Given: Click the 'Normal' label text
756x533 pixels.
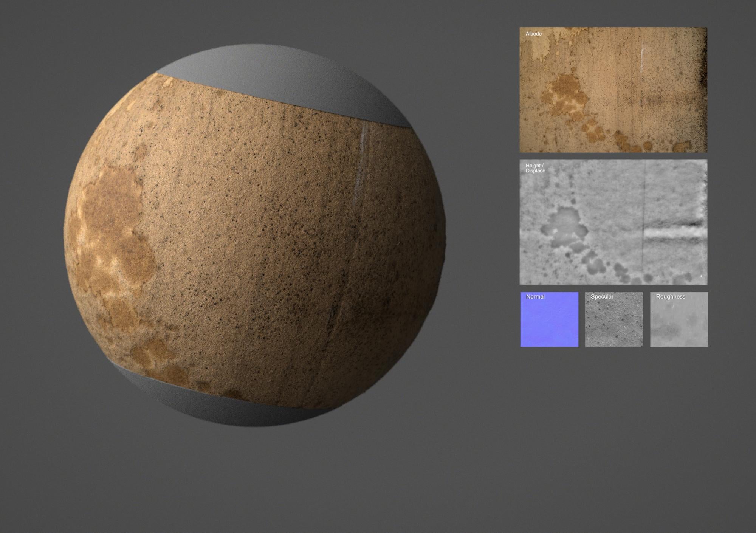Looking at the screenshot, I should click(x=535, y=297).
